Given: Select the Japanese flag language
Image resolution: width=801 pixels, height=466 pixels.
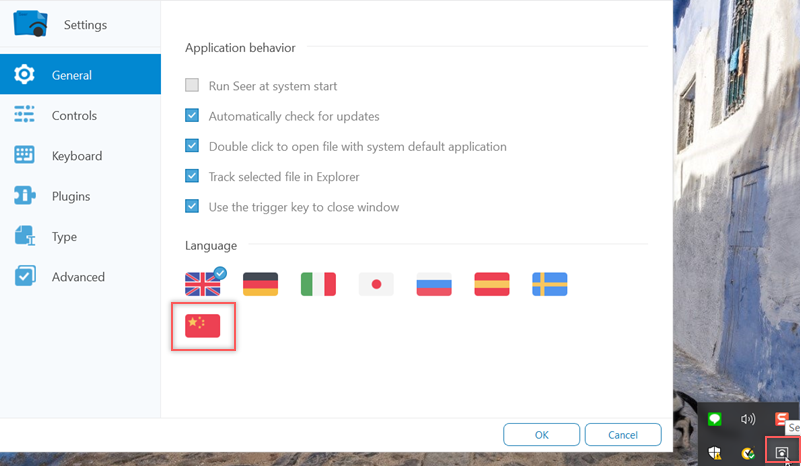Looking at the screenshot, I should tap(376, 284).
